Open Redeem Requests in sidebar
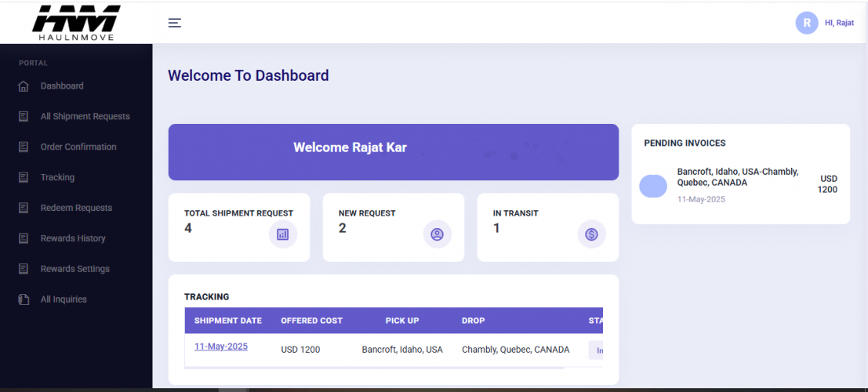 (x=76, y=209)
